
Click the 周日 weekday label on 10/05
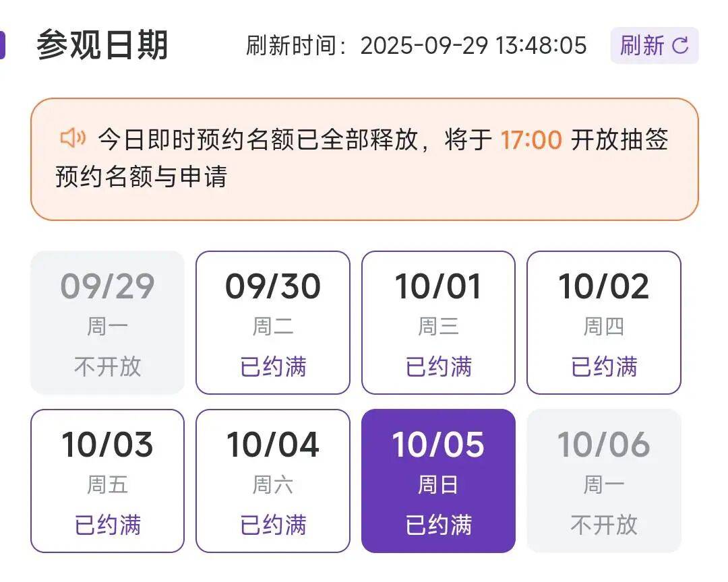coord(437,484)
